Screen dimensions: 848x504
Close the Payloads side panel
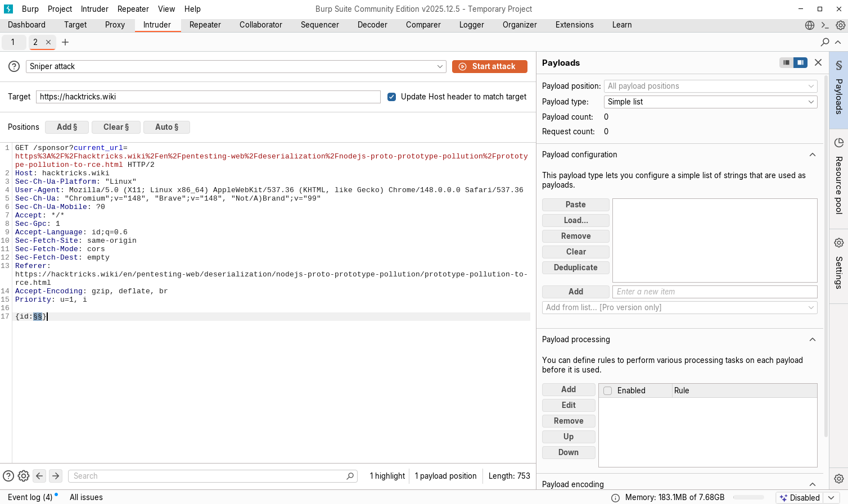point(818,63)
